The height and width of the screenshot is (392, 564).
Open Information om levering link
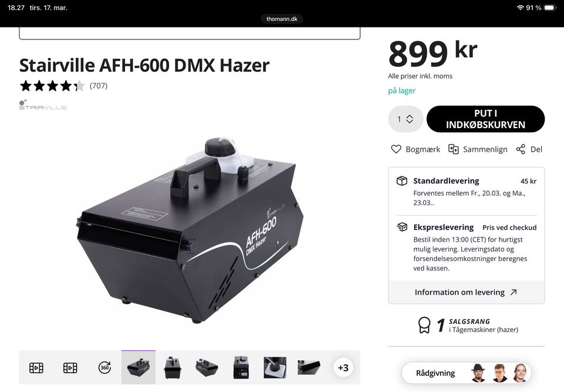pos(466,292)
